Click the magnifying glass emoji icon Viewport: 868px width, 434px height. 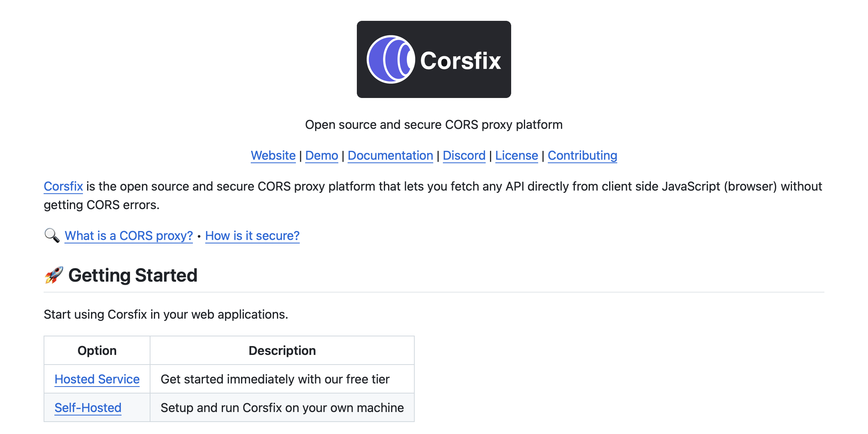click(x=52, y=235)
